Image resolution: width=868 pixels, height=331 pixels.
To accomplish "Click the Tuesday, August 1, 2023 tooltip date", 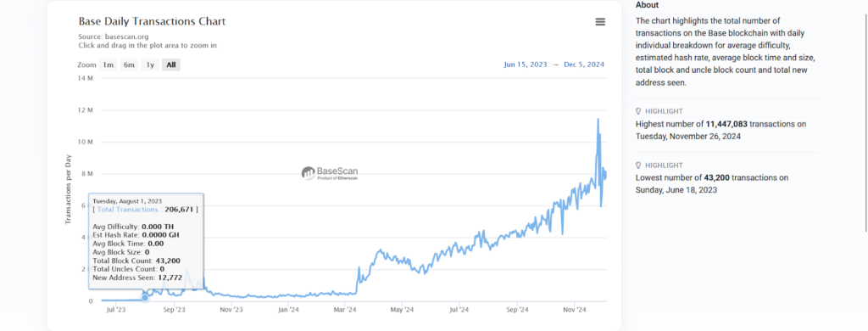I will point(127,200).
